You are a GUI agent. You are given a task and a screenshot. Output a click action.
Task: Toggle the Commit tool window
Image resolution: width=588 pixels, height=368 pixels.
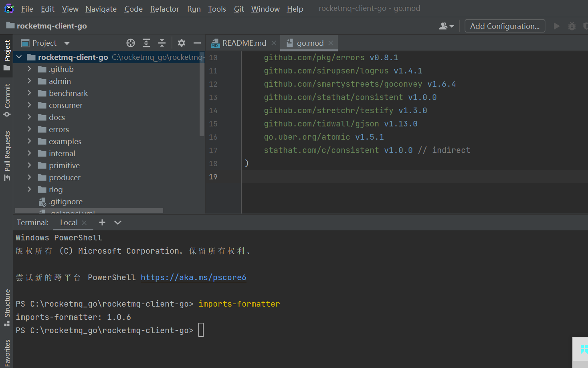tap(7, 100)
